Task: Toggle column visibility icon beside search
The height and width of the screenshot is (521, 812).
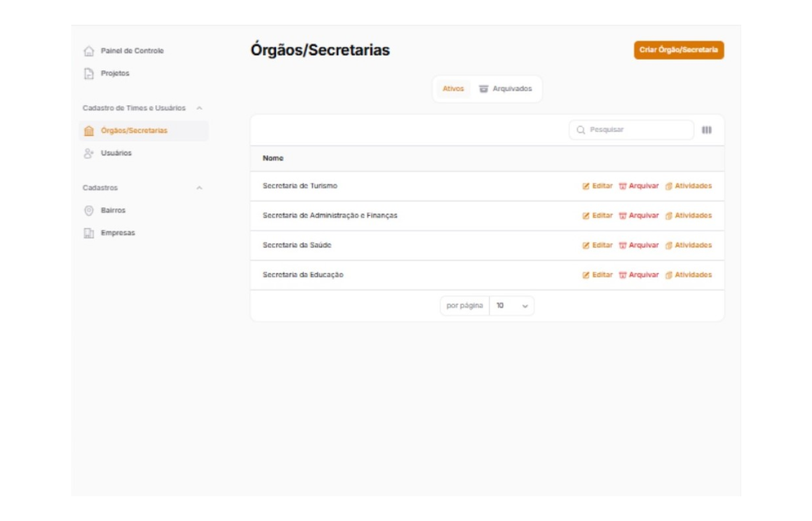Action: [707, 130]
